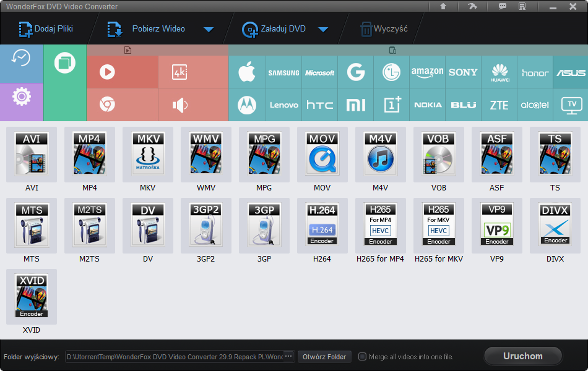Image resolution: width=588 pixels, height=371 pixels.
Task: Open Apple device profiles
Action: [x=247, y=72]
